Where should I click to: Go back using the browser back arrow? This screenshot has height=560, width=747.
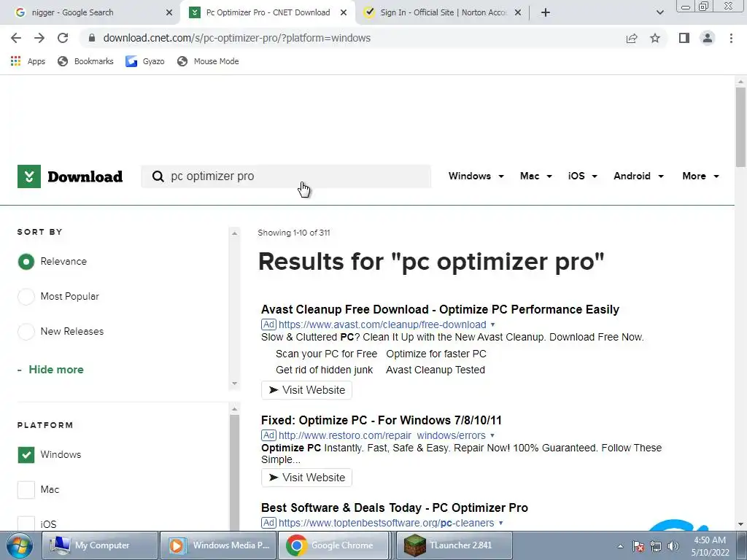(x=16, y=38)
